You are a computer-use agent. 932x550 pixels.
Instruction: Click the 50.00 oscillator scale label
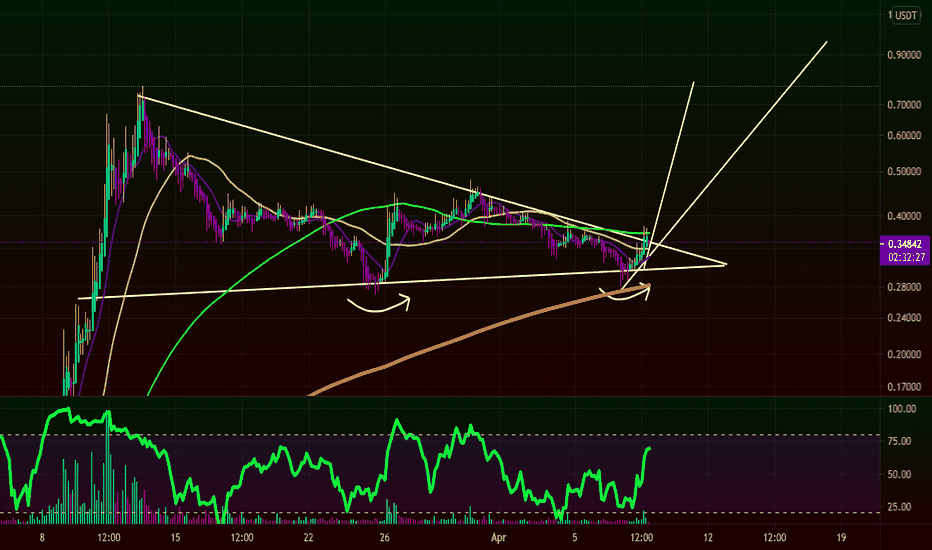click(899, 474)
